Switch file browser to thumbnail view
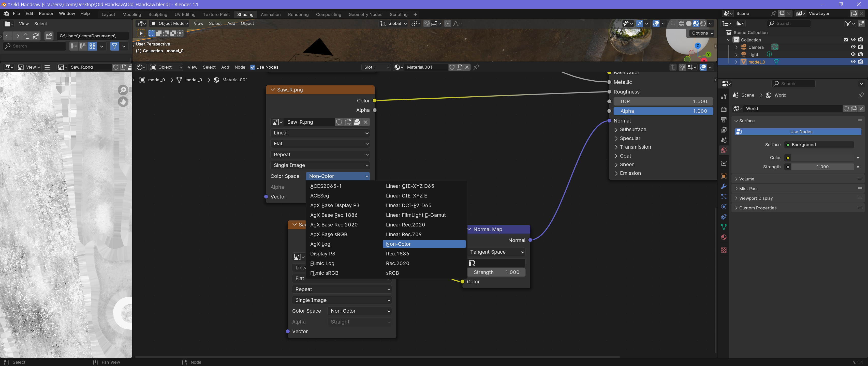 [92, 46]
